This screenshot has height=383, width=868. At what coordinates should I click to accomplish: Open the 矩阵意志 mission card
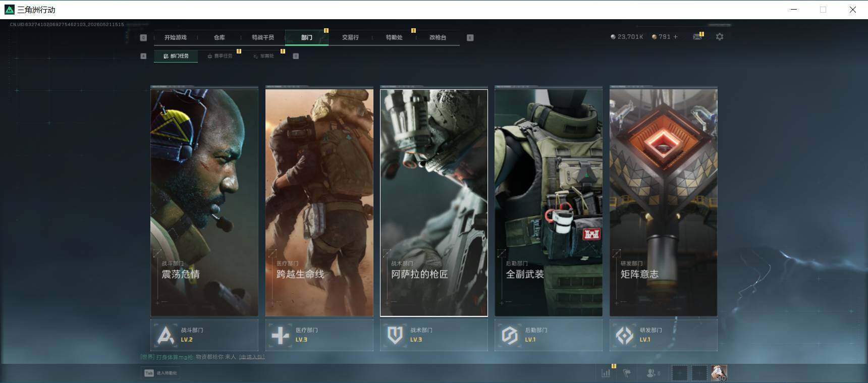click(664, 203)
